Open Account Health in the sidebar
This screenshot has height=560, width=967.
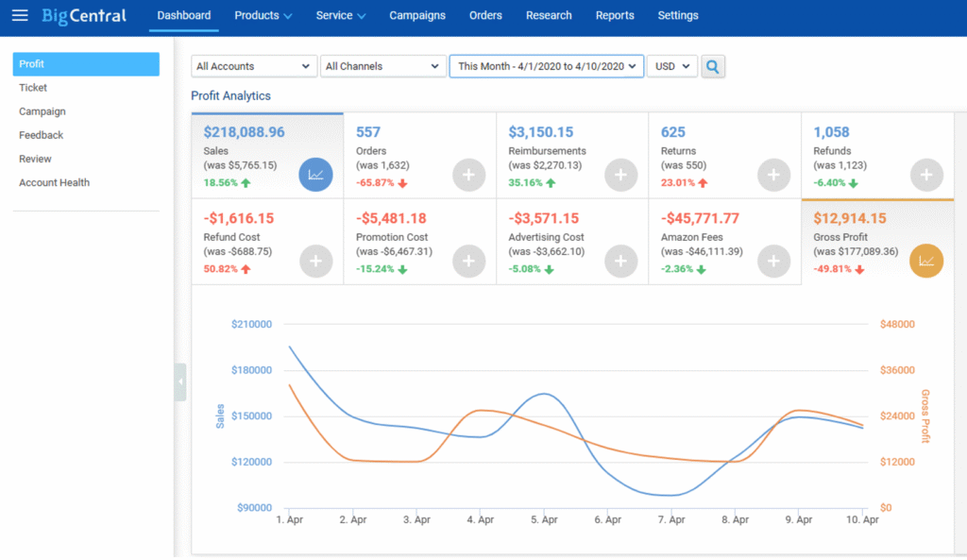[55, 182]
